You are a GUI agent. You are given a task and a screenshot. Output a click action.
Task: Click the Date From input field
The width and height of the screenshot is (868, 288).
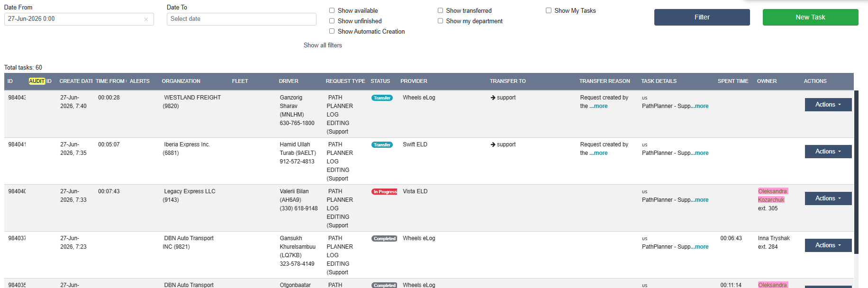[79, 19]
